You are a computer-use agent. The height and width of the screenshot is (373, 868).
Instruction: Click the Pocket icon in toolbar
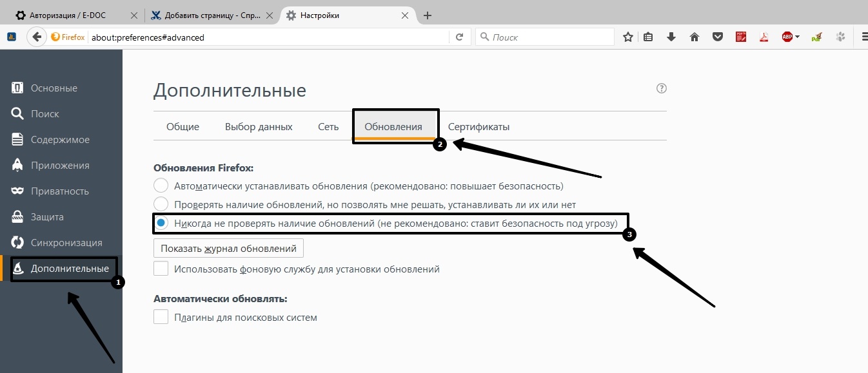point(717,37)
